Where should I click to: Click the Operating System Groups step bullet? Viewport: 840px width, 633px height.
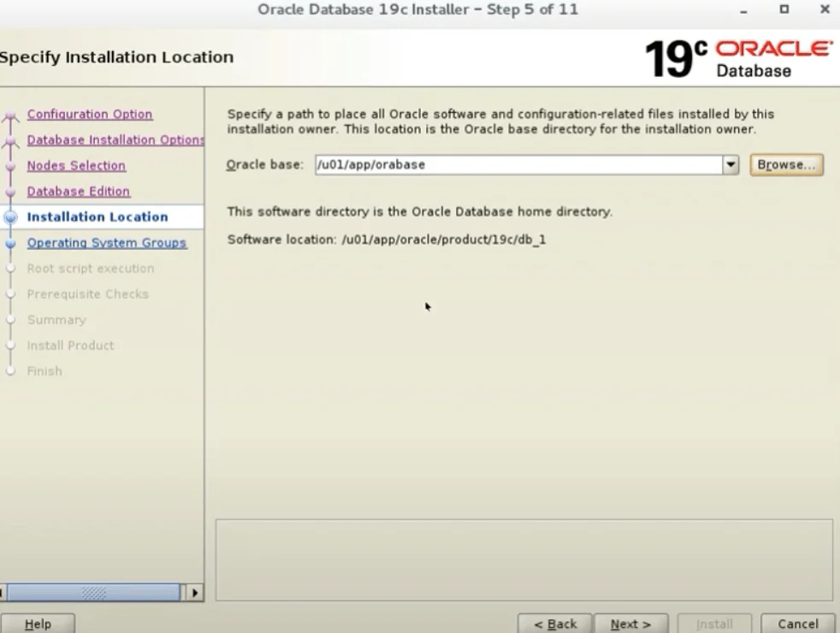(x=10, y=243)
